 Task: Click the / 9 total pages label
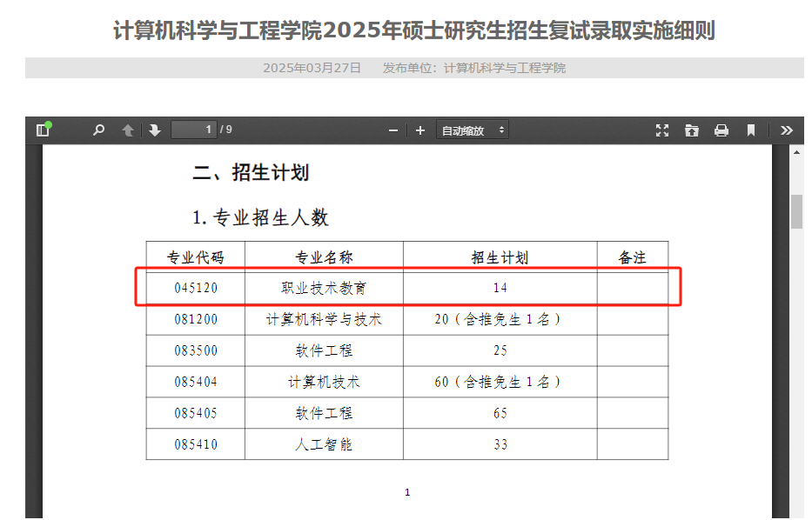click(x=225, y=130)
